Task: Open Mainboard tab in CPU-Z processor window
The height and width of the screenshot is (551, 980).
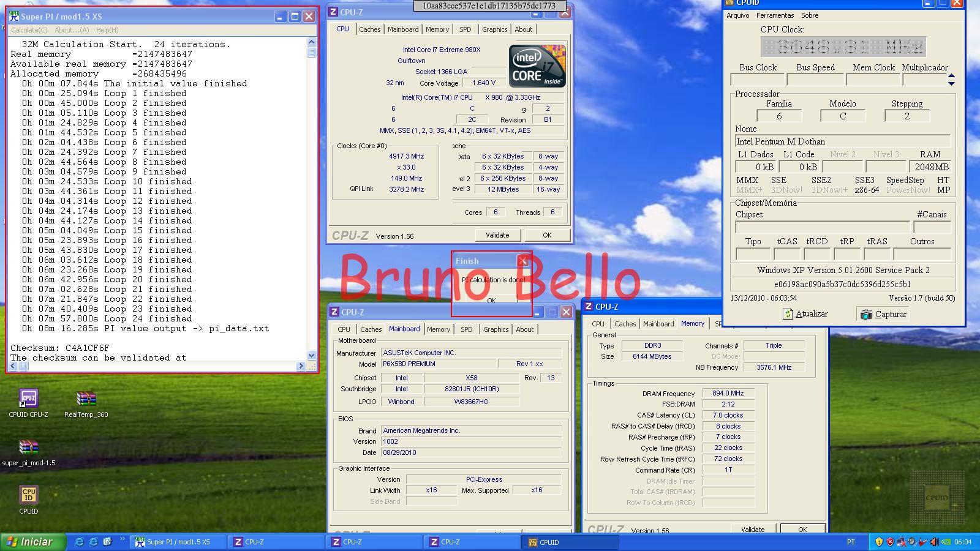Action: [x=403, y=29]
